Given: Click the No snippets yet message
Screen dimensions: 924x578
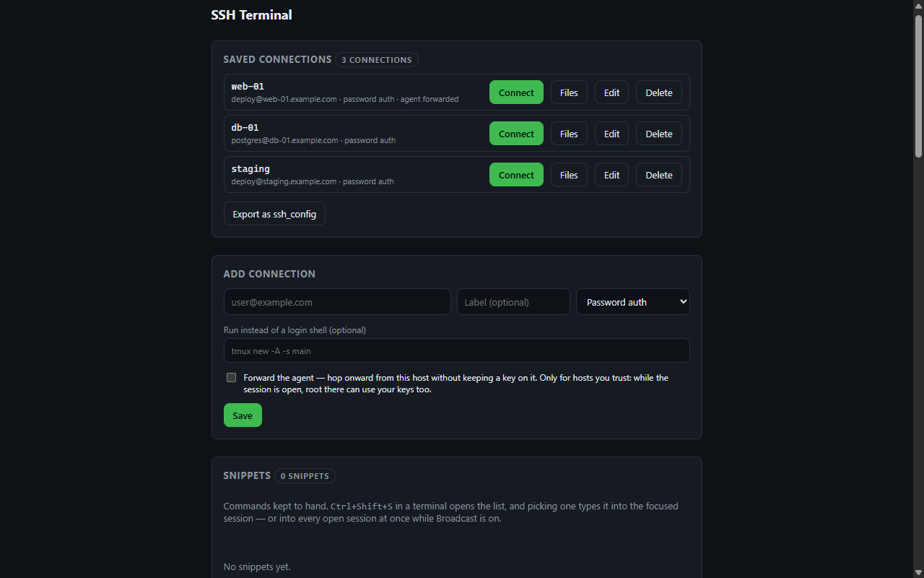Looking at the screenshot, I should pyautogui.click(x=257, y=567).
